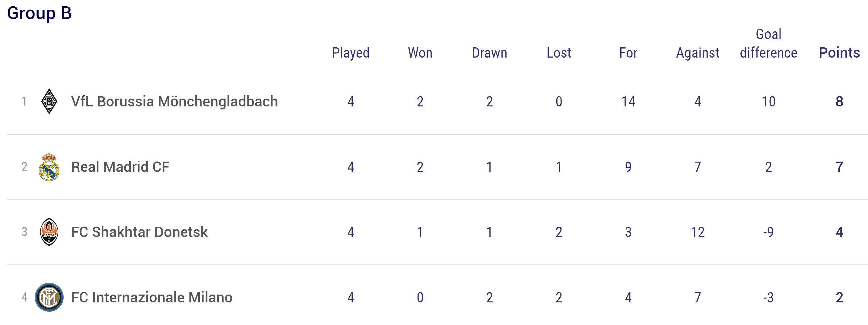Image resolution: width=868 pixels, height=325 pixels.
Task: Open Real Madrid CF team link
Action: [x=120, y=167]
